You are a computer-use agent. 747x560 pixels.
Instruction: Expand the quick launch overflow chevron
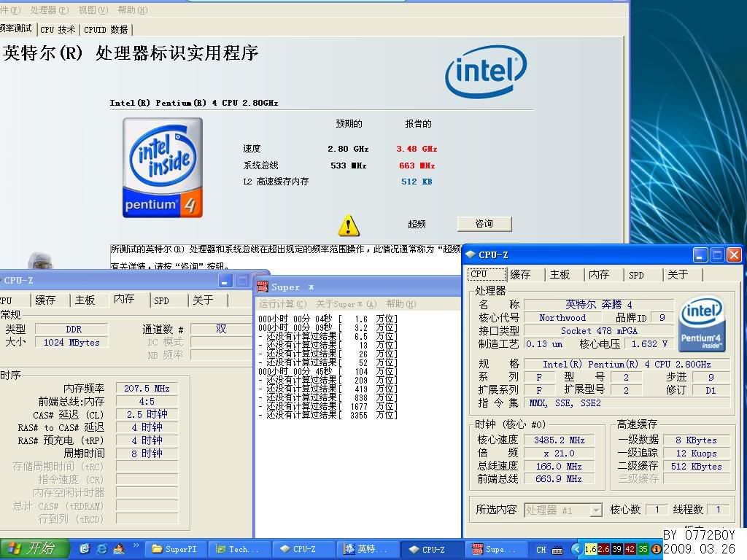[x=136, y=545]
